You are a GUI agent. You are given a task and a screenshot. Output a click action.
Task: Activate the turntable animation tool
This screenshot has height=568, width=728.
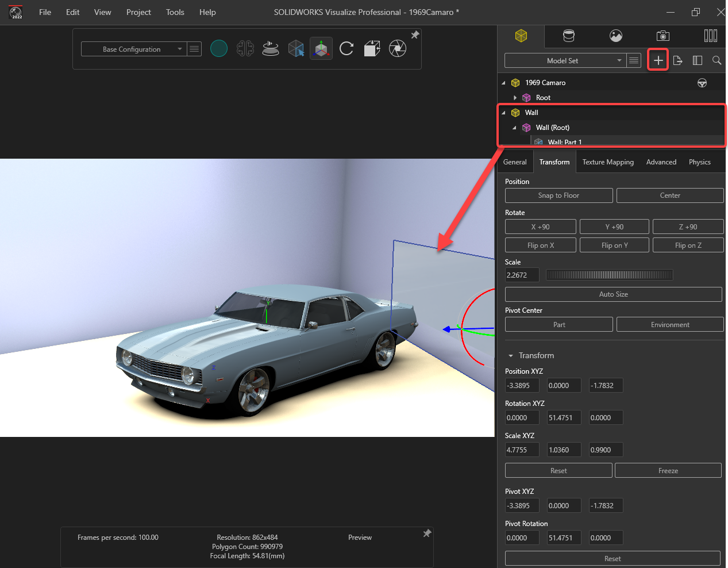pyautogui.click(x=271, y=48)
